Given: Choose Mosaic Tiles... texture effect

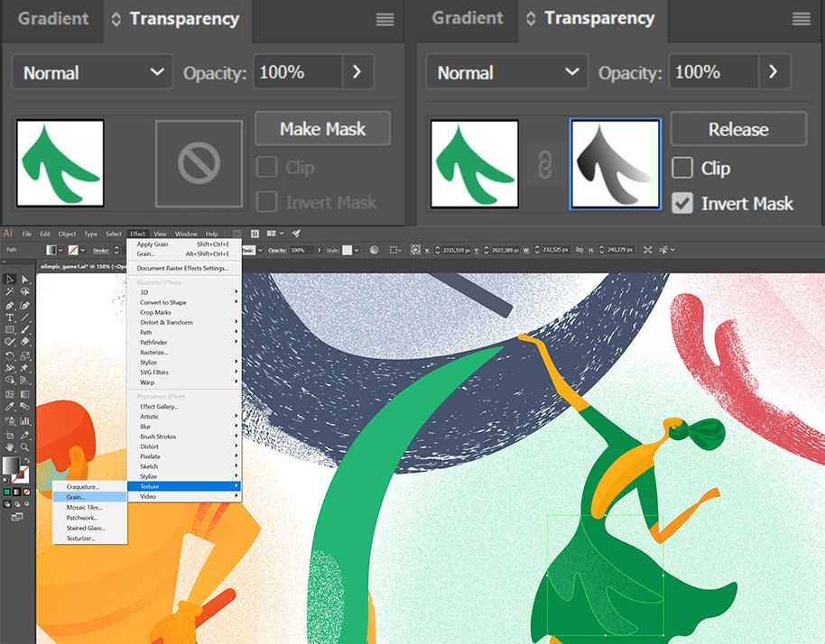Looking at the screenshot, I should [90, 507].
